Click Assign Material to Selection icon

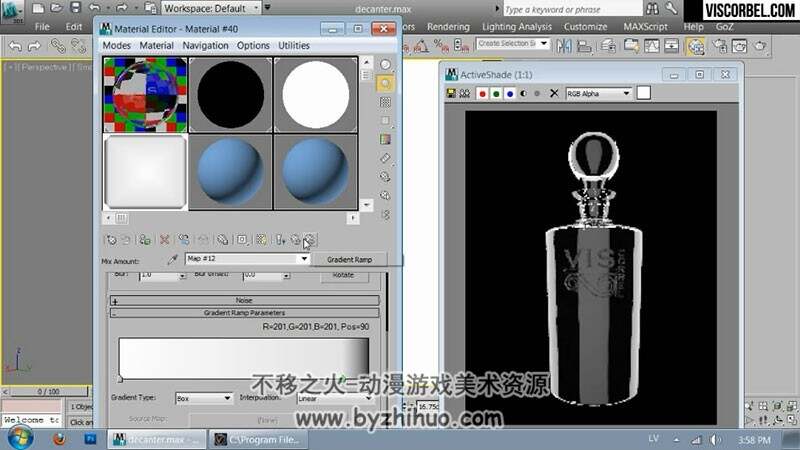[x=145, y=240]
